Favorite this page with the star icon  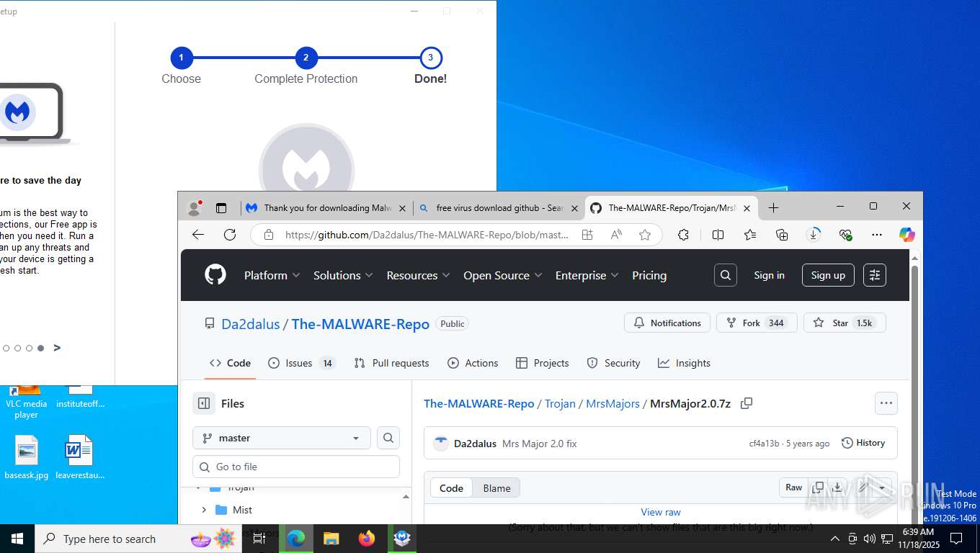pos(645,235)
